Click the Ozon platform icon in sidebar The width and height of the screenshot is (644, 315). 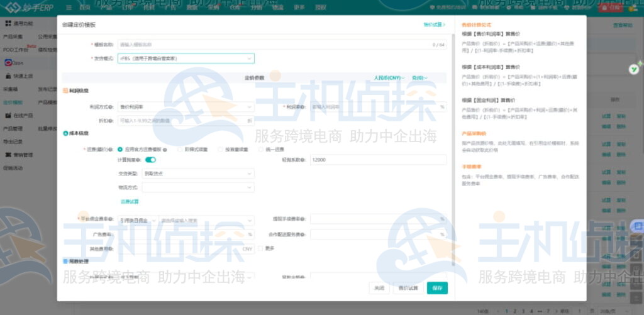[8, 63]
